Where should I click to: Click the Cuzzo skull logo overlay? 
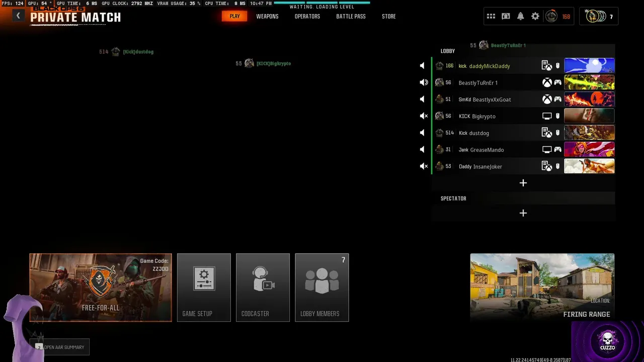[x=607, y=341]
